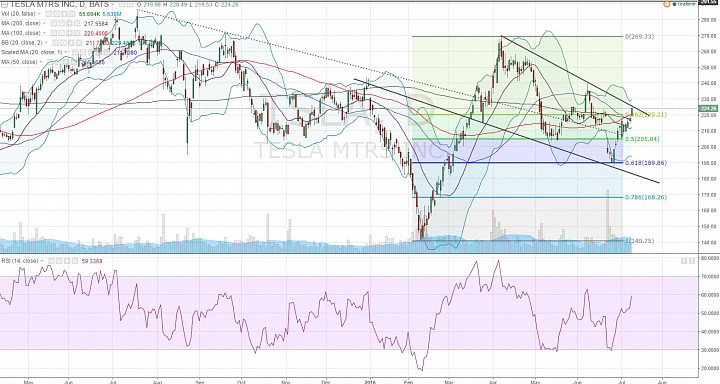720x384 pixels.
Task: Click the Vol (20, false) legend label
Action: click(18, 14)
